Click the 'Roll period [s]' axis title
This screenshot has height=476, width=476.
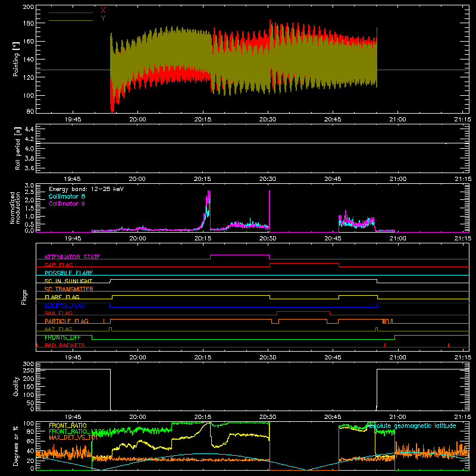tap(17, 148)
